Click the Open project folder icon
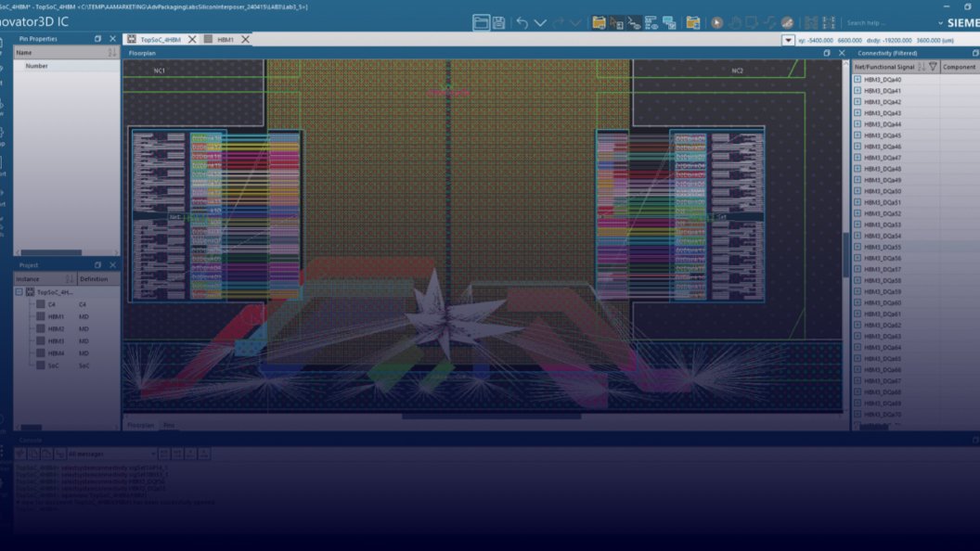This screenshot has height=551, width=980. [599, 22]
